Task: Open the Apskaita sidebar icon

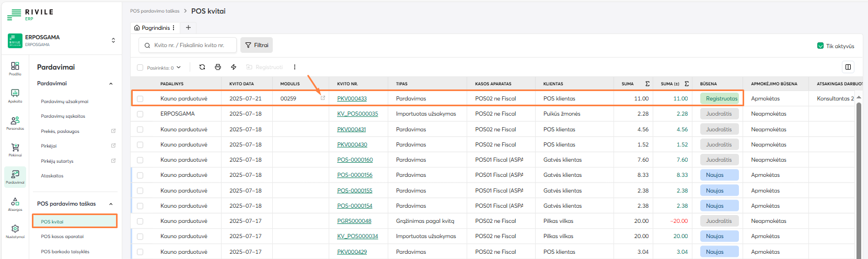Action: tap(15, 95)
